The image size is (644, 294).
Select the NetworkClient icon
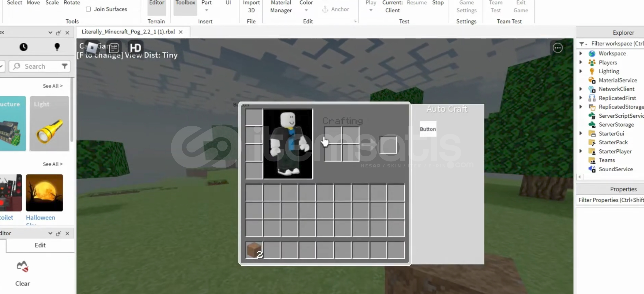592,89
